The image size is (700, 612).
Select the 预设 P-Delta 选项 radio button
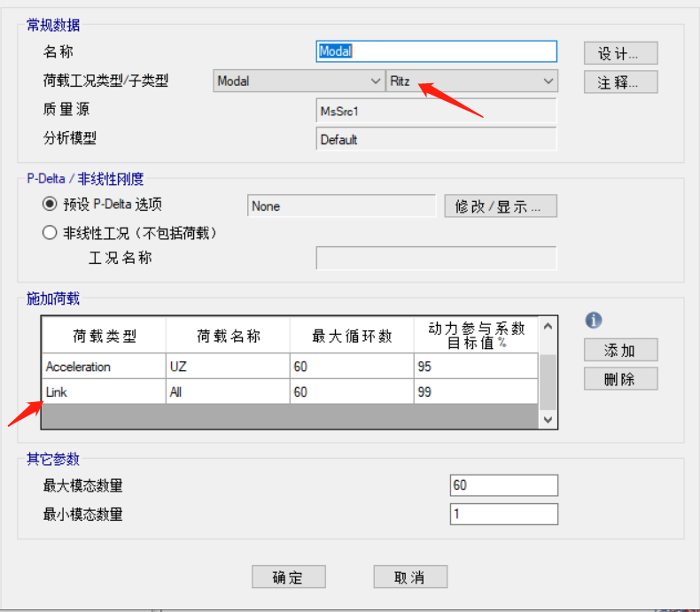pyautogui.click(x=50, y=205)
